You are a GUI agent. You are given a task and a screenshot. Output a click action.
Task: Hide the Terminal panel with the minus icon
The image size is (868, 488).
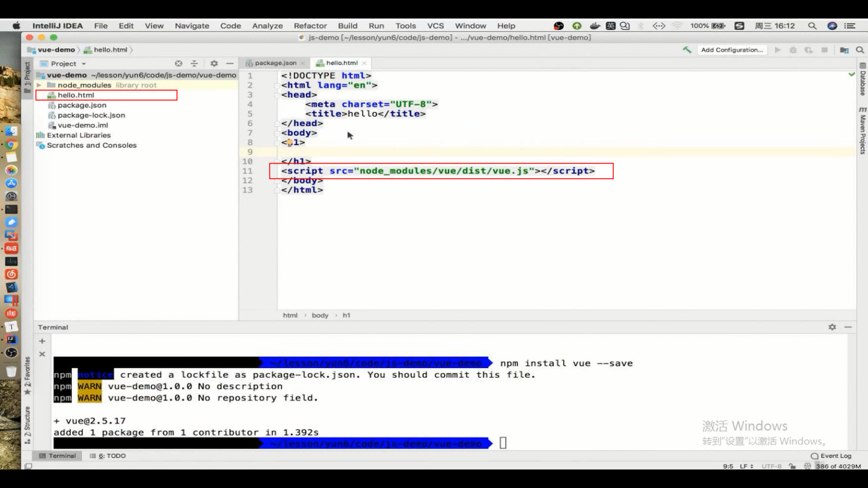click(848, 327)
